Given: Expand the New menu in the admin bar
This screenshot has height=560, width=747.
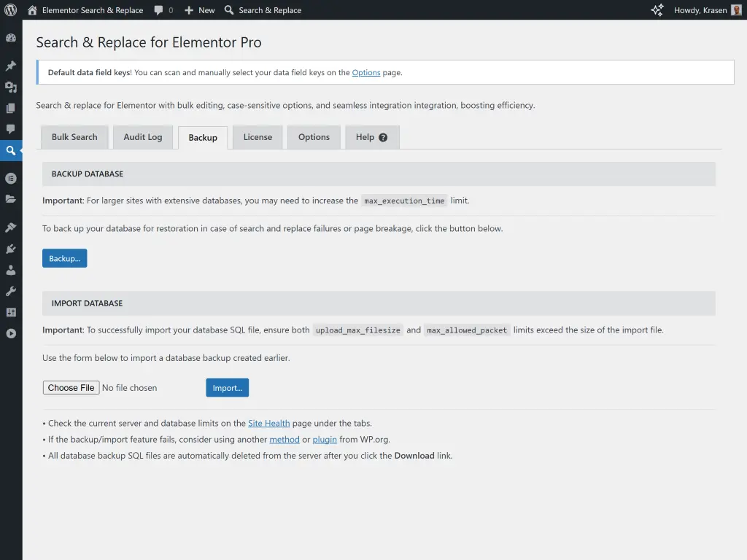Looking at the screenshot, I should point(199,9).
